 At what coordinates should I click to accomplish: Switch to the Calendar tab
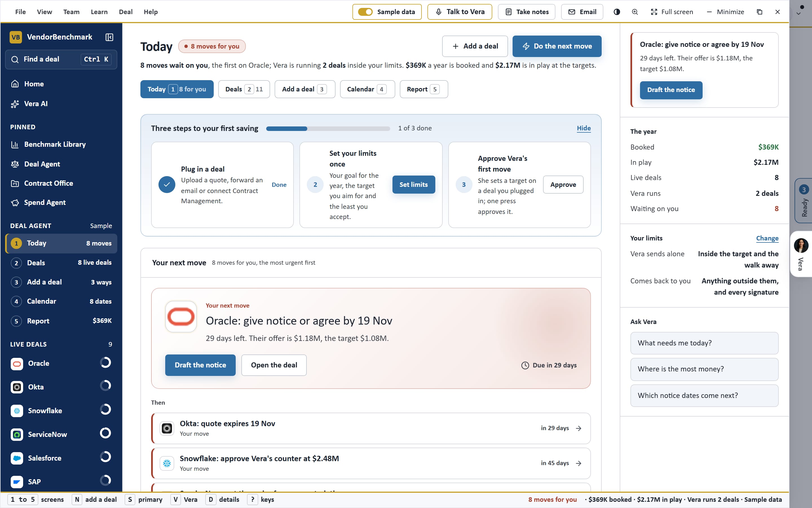[367, 89]
